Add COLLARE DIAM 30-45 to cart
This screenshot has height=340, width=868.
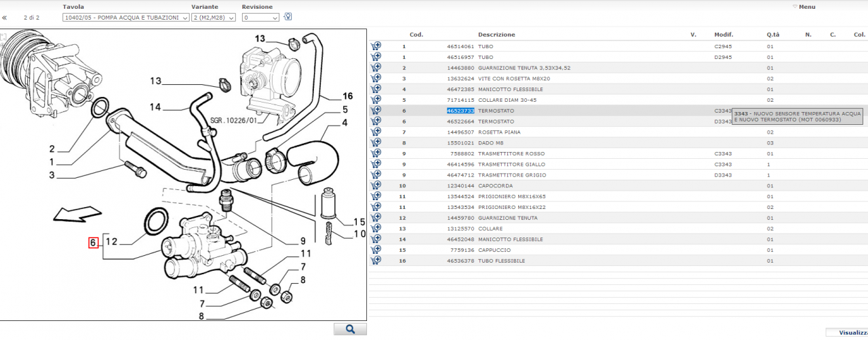coord(376,100)
